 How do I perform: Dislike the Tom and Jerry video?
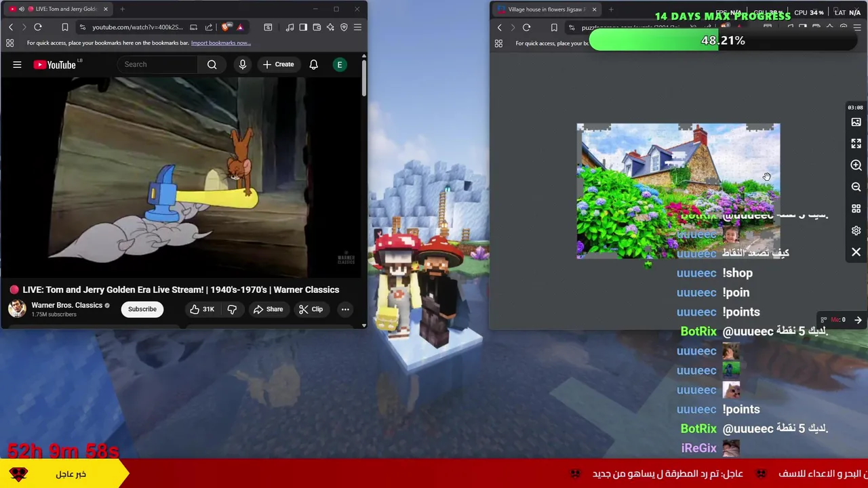tap(232, 309)
